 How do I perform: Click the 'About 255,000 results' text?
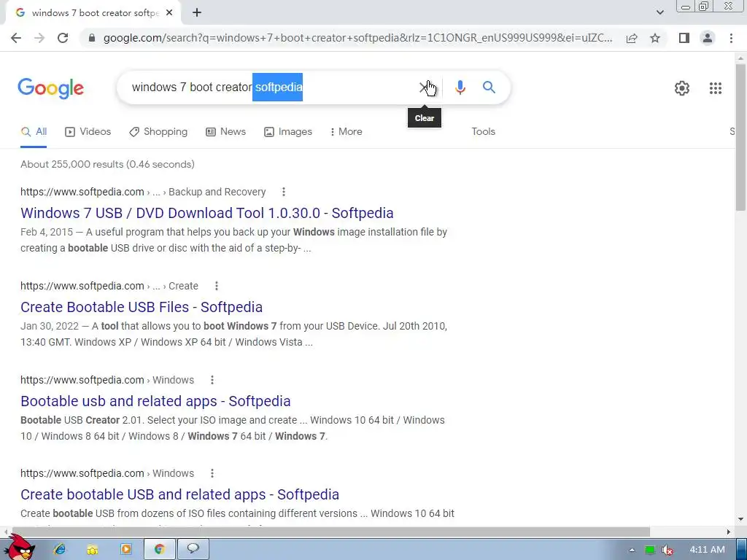tap(107, 164)
